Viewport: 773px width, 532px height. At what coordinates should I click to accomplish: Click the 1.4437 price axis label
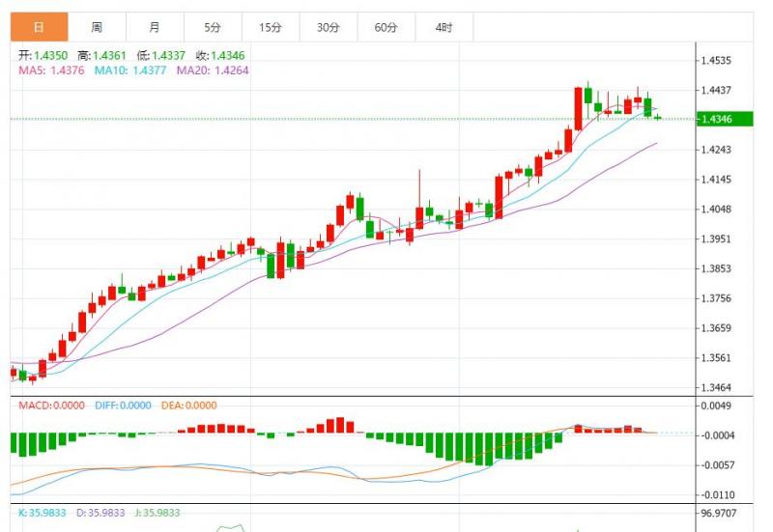coord(716,90)
